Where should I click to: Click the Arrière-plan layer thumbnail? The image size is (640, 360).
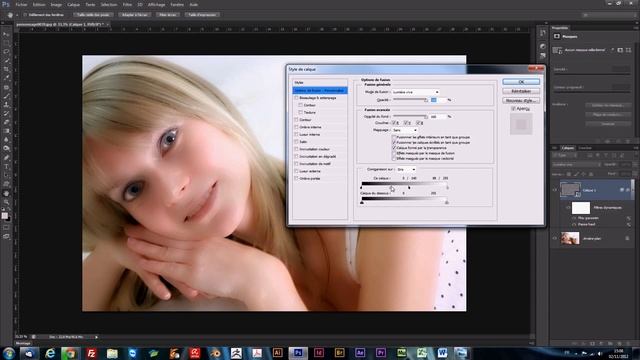570,238
